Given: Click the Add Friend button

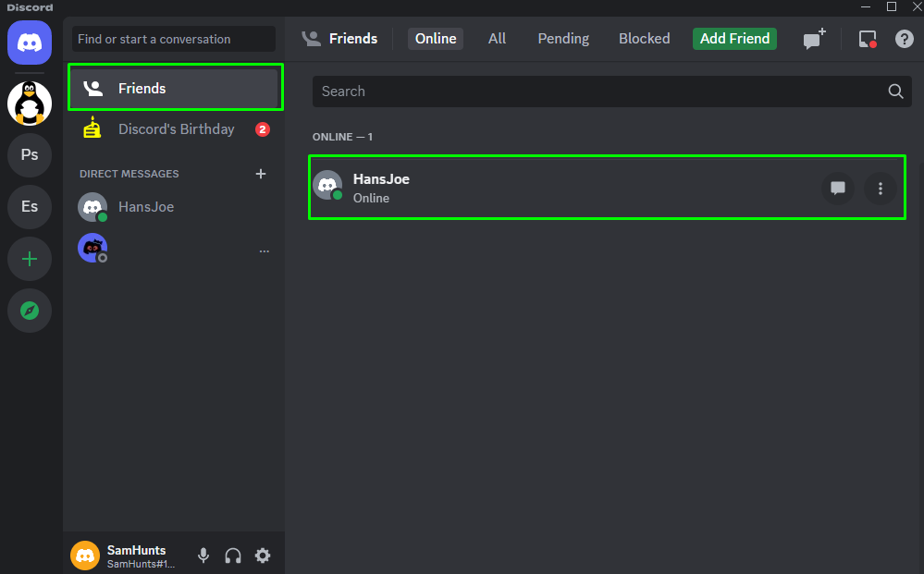Looking at the screenshot, I should pos(734,39).
